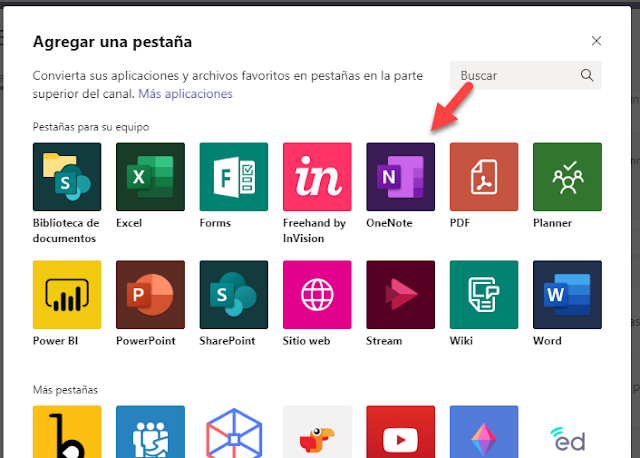Add a PowerPoint tab

pos(150,295)
